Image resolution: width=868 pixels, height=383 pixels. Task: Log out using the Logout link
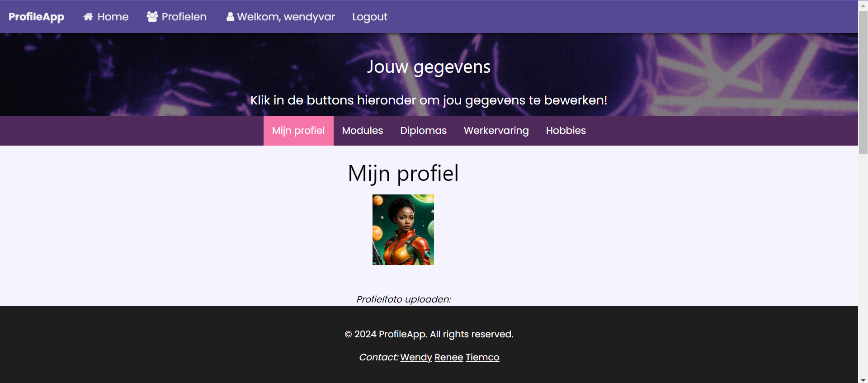pos(370,17)
